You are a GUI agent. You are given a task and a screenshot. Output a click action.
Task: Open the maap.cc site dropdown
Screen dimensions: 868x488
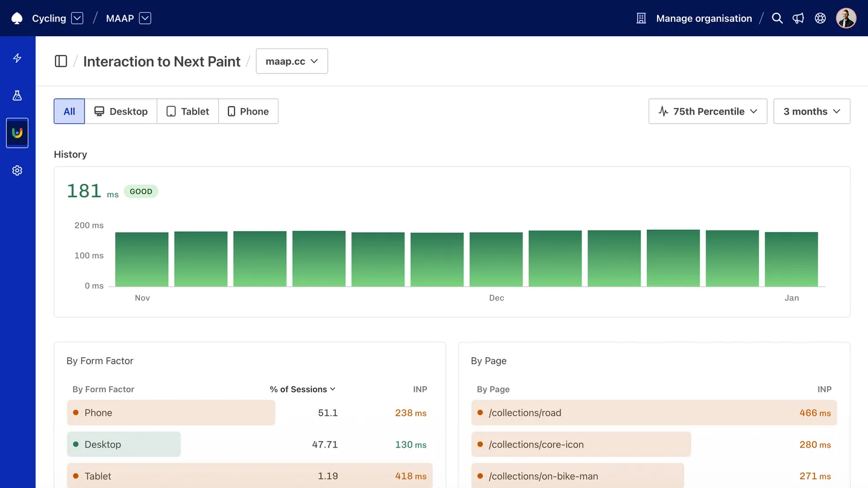tap(292, 61)
